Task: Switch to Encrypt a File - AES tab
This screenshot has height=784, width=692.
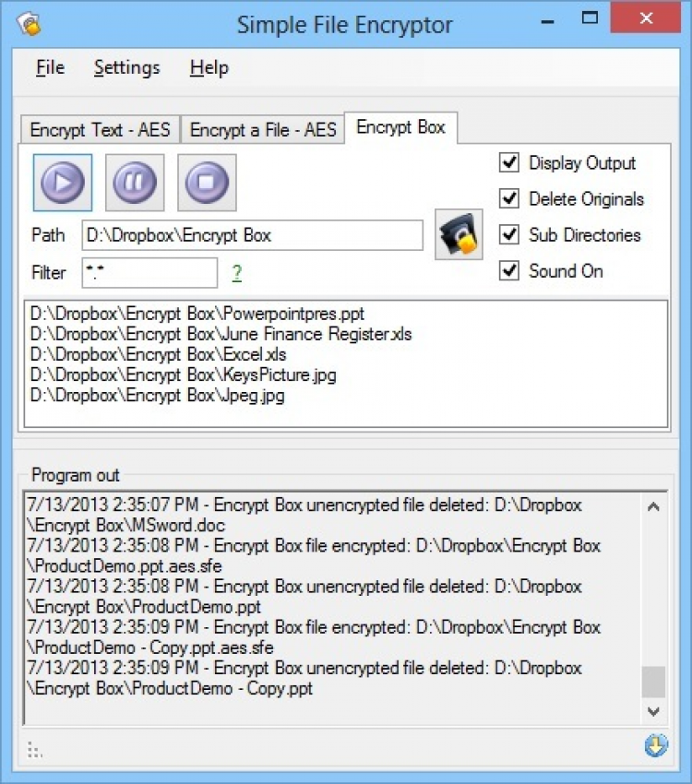Action: pos(263,130)
